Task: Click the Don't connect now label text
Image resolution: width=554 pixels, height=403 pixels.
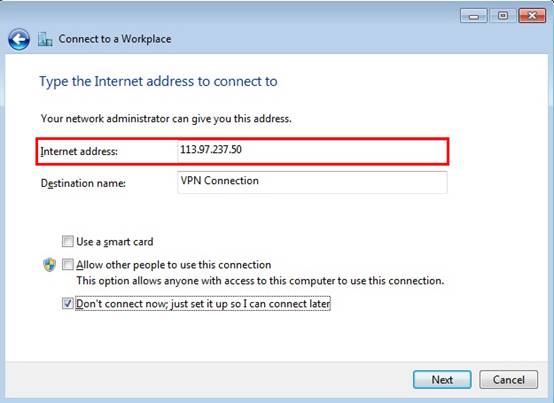Action: (x=203, y=304)
